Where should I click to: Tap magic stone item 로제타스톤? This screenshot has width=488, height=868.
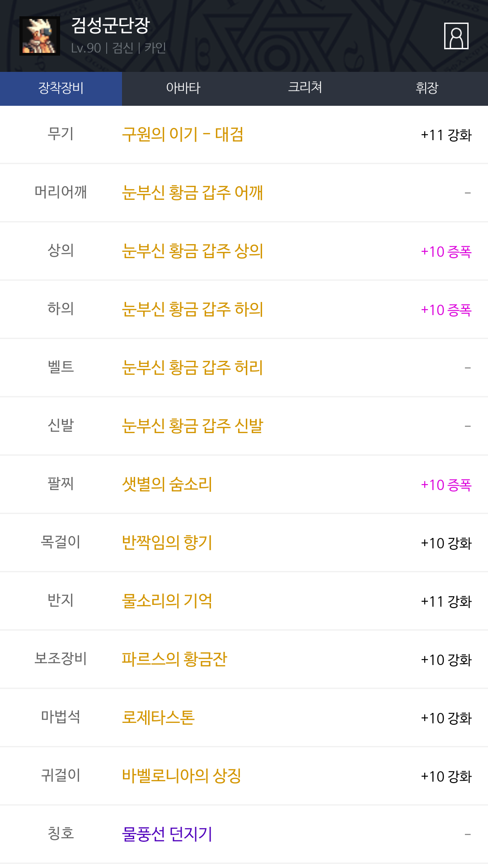click(x=158, y=718)
